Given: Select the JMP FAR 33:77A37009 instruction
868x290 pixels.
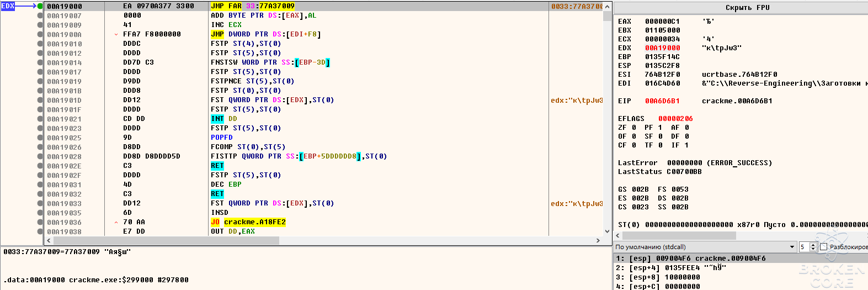Looking at the screenshot, I should [253, 6].
